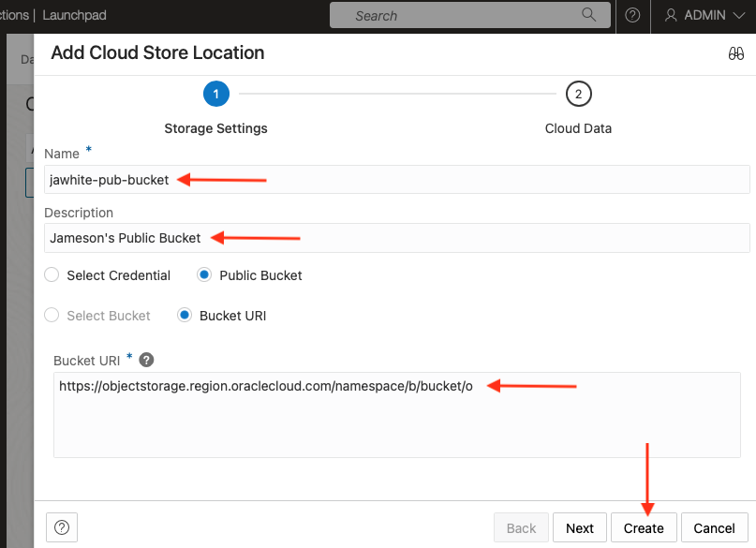Select the Select Credential radio button
Image resolution: width=756 pixels, height=548 pixels.
[x=52, y=274]
